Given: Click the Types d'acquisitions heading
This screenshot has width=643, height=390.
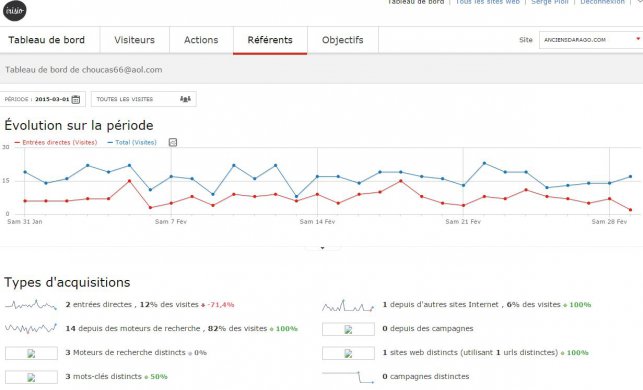Looking at the screenshot, I should point(67,282).
